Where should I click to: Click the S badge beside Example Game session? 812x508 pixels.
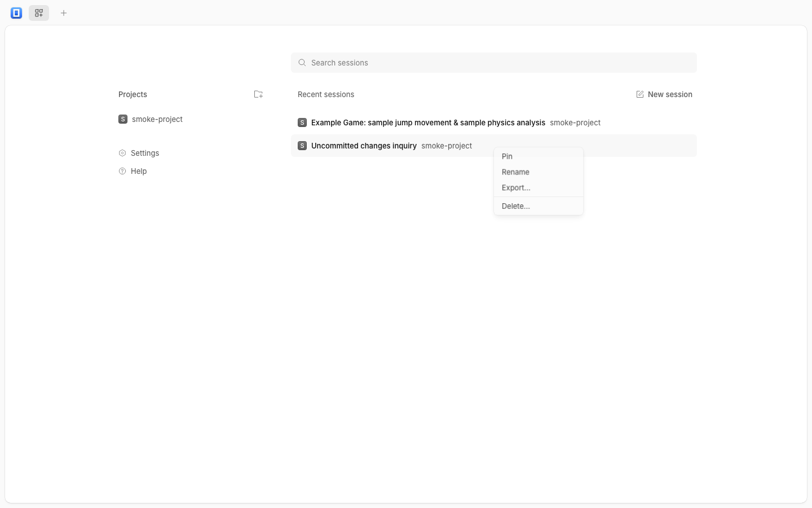coord(302,122)
